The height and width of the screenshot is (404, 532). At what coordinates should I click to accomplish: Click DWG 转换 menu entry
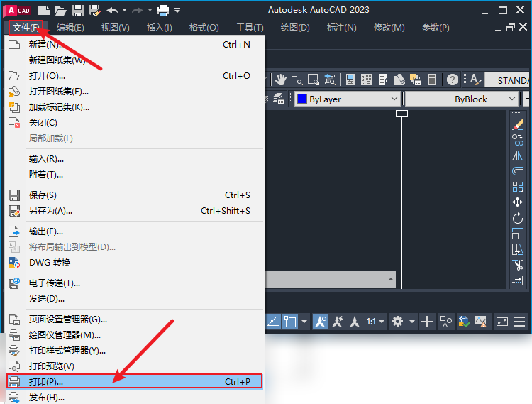[x=134, y=263]
